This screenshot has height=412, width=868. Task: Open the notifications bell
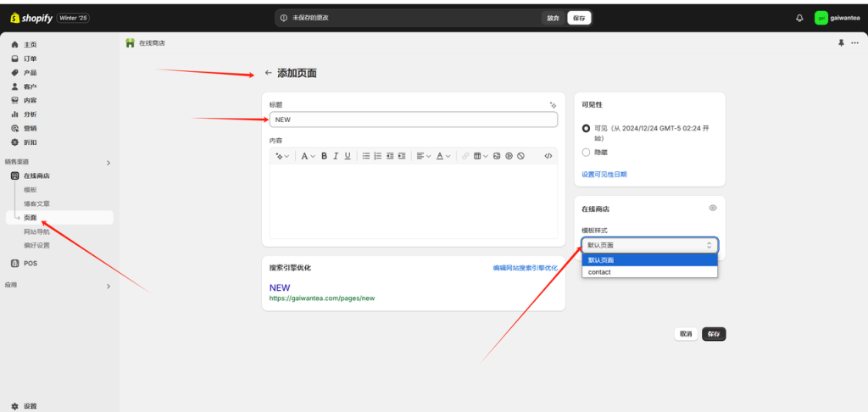[799, 19]
